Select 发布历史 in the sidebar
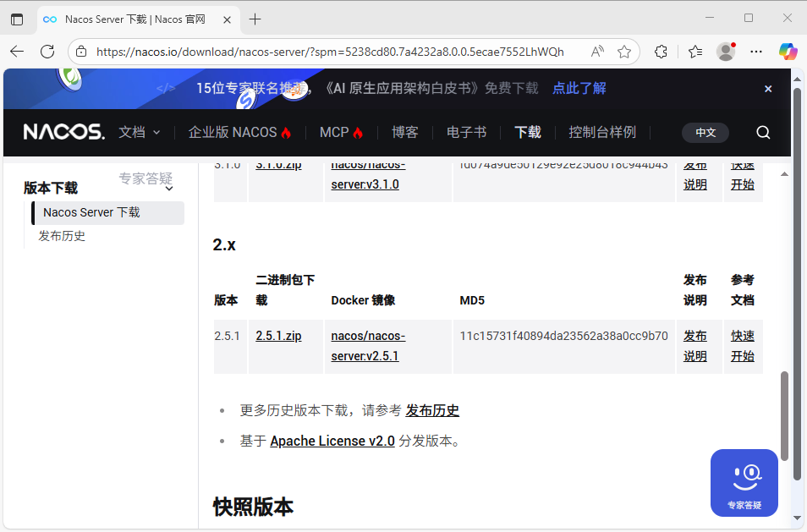Image resolution: width=807 pixels, height=532 pixels. pyautogui.click(x=62, y=236)
